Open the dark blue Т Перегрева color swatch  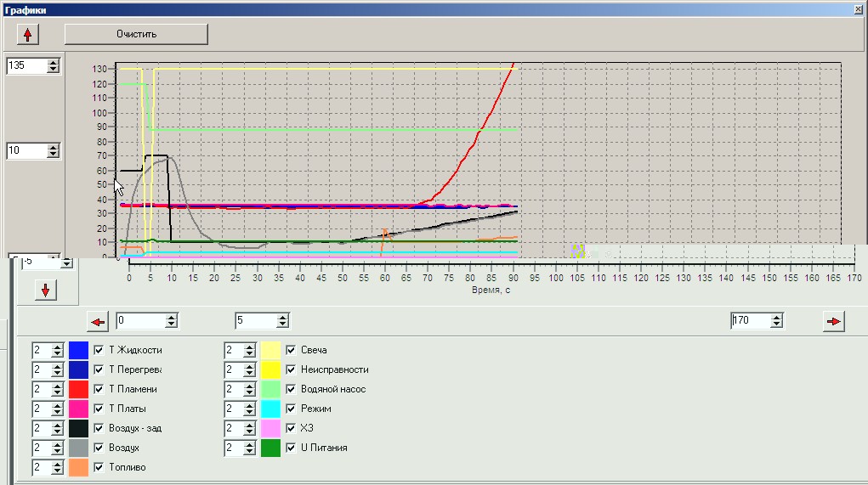(78, 369)
